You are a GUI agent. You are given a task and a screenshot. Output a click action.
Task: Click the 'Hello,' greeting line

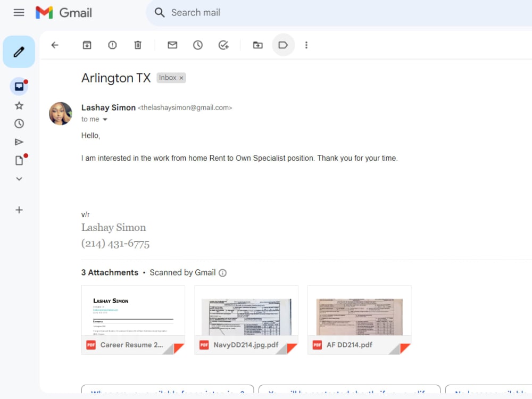coord(90,135)
